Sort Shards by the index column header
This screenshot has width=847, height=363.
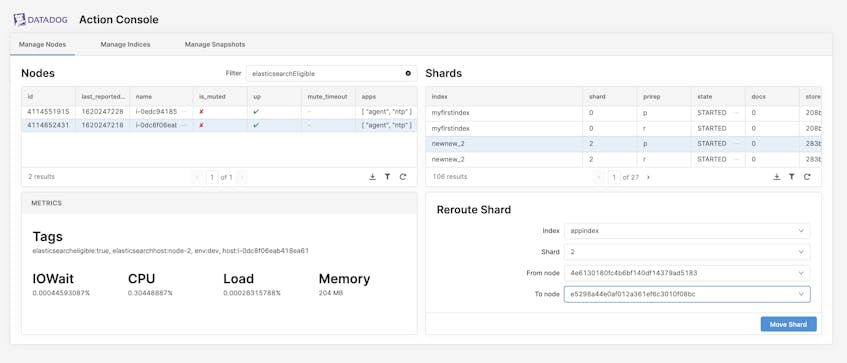[x=504, y=96]
